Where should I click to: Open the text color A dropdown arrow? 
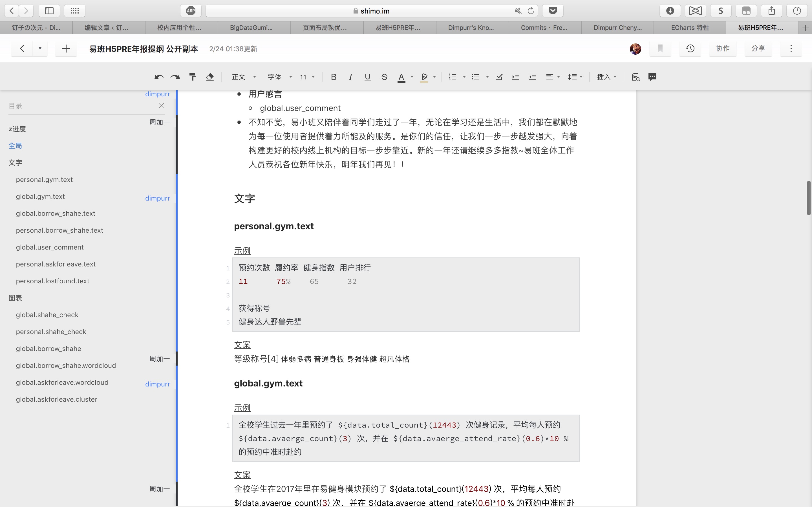pos(412,77)
